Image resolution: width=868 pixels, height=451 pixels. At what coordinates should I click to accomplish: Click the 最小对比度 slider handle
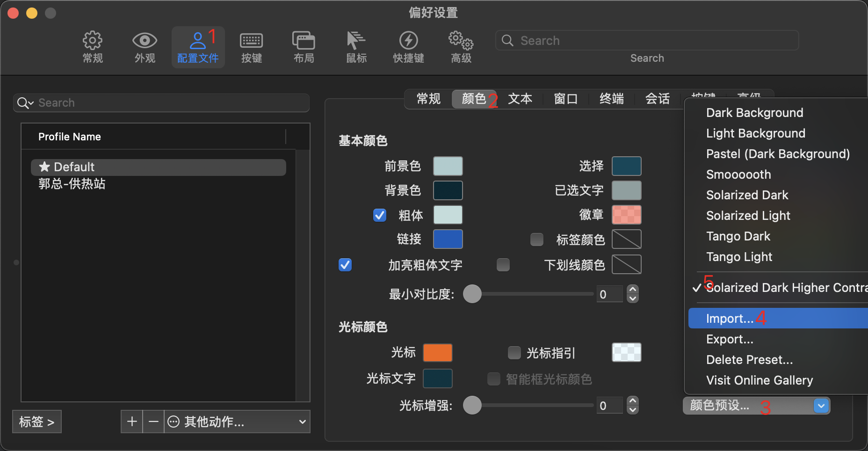click(x=472, y=294)
